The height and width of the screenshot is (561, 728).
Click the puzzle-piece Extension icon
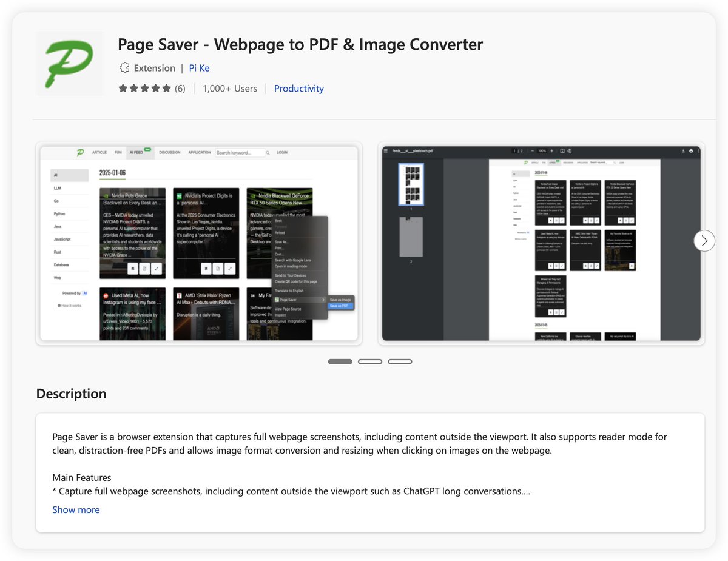click(124, 68)
